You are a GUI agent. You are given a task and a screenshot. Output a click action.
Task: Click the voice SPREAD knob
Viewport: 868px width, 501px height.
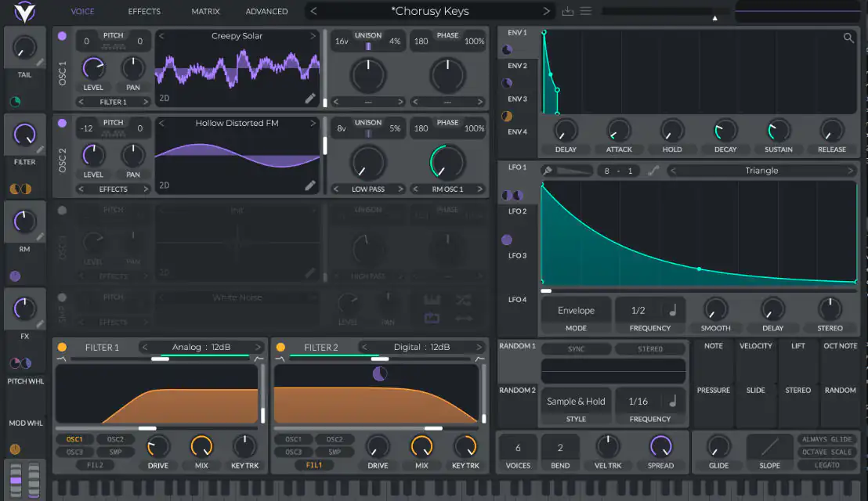click(661, 446)
